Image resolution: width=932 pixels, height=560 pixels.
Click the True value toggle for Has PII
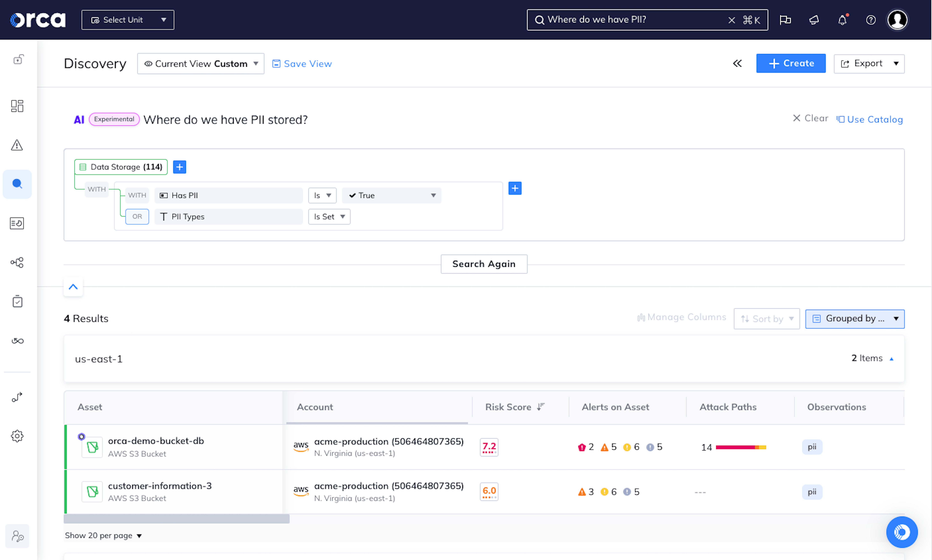click(391, 195)
